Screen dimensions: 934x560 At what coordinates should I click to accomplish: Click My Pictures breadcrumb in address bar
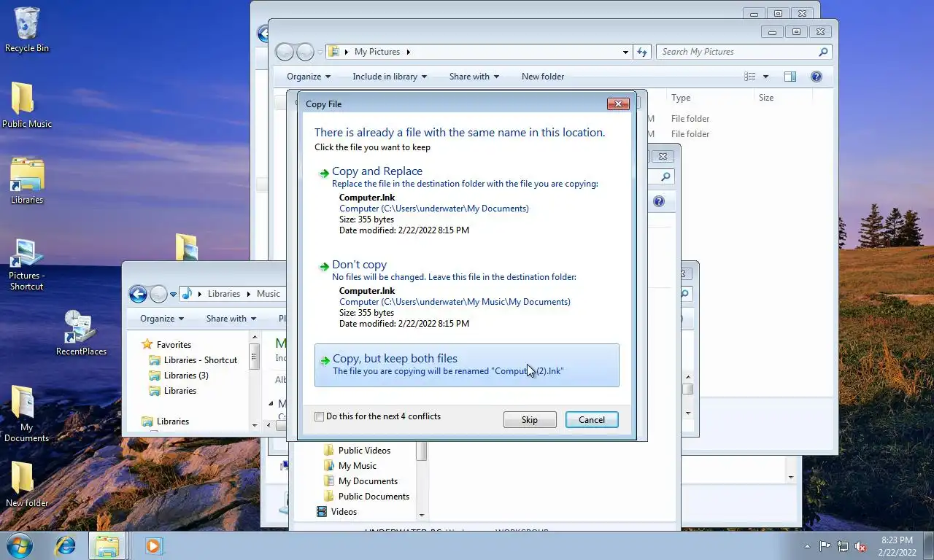(377, 52)
